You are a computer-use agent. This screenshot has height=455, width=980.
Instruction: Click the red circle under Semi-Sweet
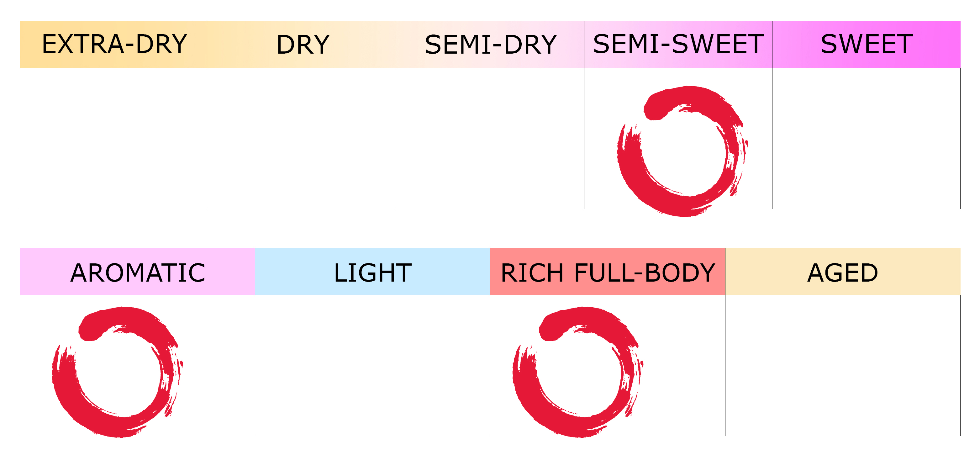[682, 151]
